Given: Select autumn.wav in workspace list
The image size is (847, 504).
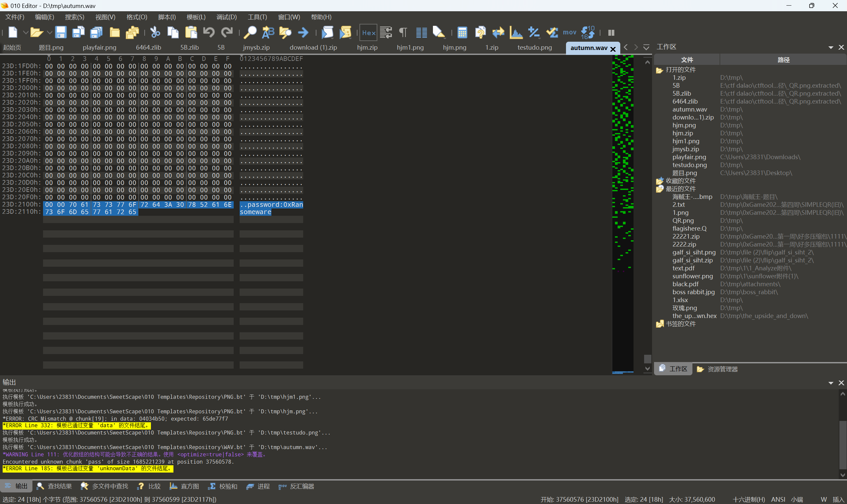Looking at the screenshot, I should (690, 109).
